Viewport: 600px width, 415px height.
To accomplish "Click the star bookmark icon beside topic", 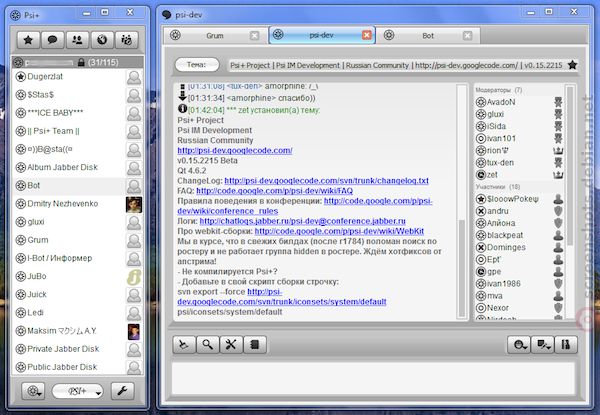I will (x=572, y=65).
